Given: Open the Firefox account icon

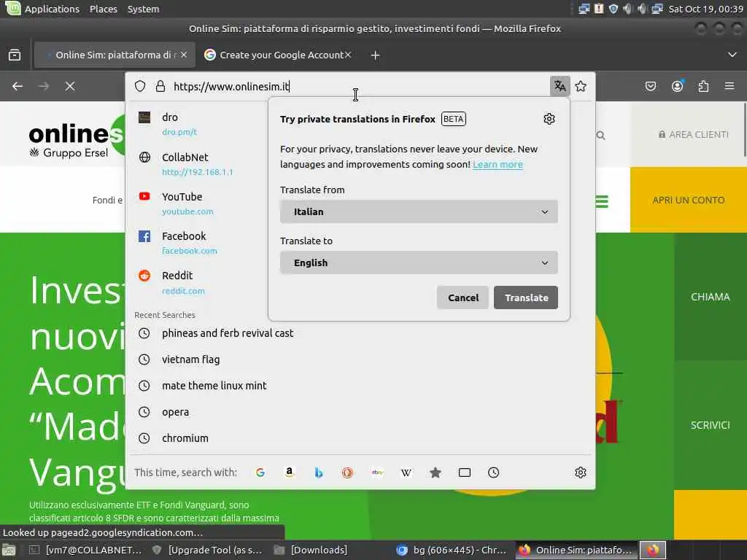Looking at the screenshot, I should (x=677, y=86).
